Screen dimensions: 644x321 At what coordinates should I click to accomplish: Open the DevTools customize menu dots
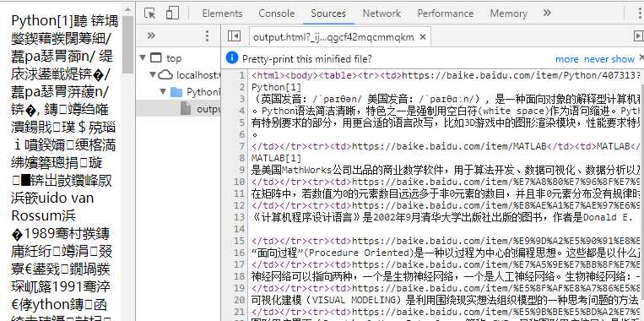pyautogui.click(x=640, y=14)
